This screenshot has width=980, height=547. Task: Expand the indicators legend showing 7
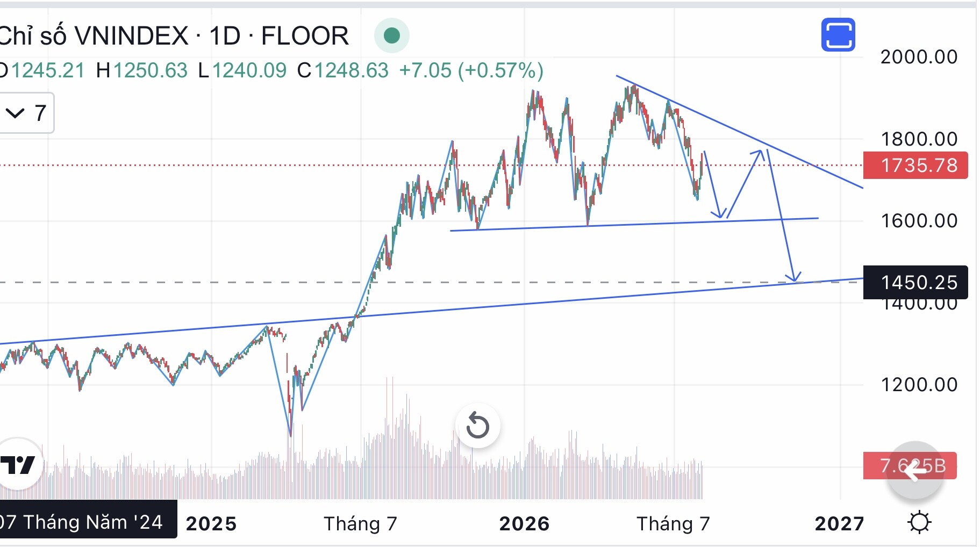pos(26,113)
